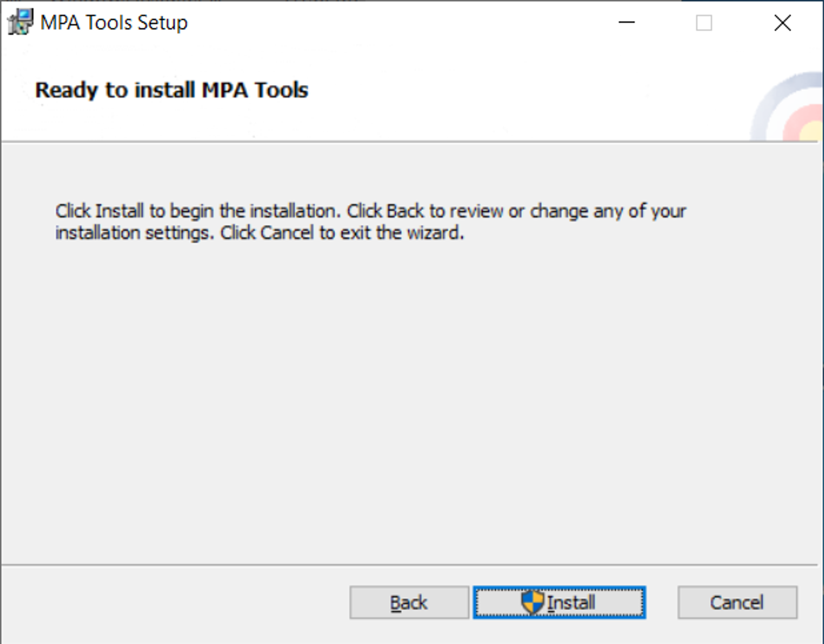Open the installer icon in title bar
The height and width of the screenshot is (644, 824).
click(x=20, y=22)
